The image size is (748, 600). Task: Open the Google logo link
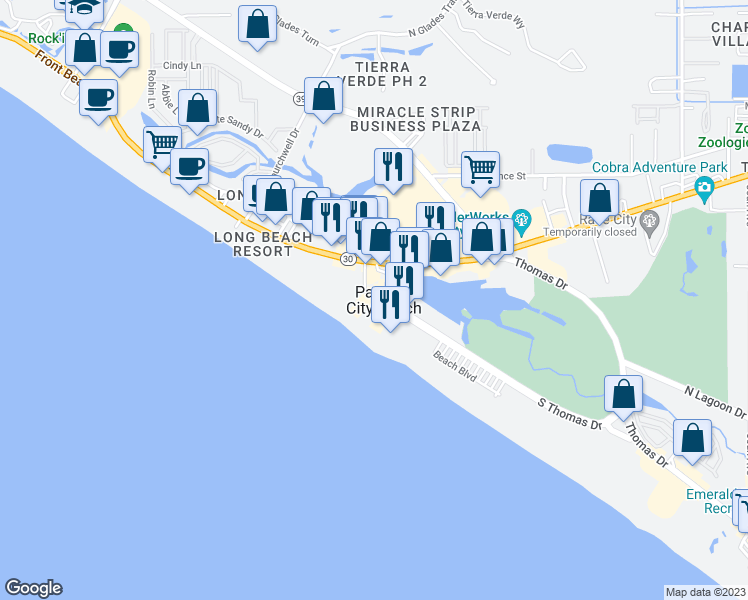pyautogui.click(x=33, y=588)
